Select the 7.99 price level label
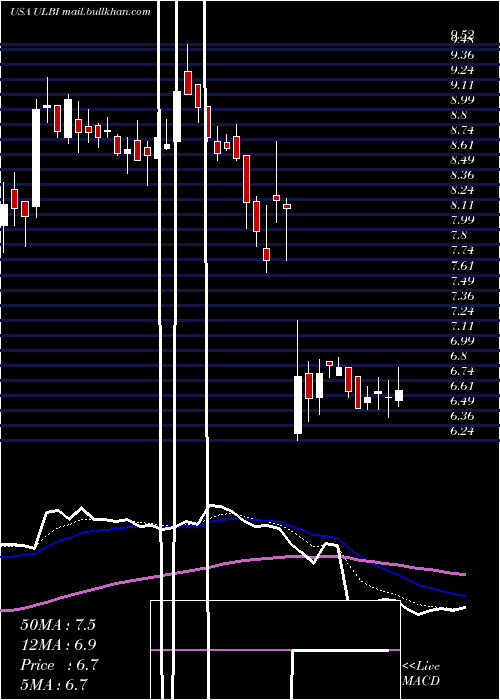Image resolution: width=500 pixels, height=700 pixels. pyautogui.click(x=462, y=219)
